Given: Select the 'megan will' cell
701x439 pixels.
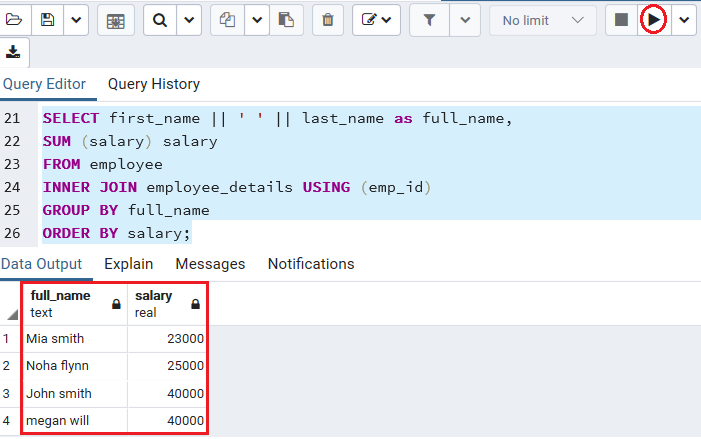Looking at the screenshot, I should point(74,421).
